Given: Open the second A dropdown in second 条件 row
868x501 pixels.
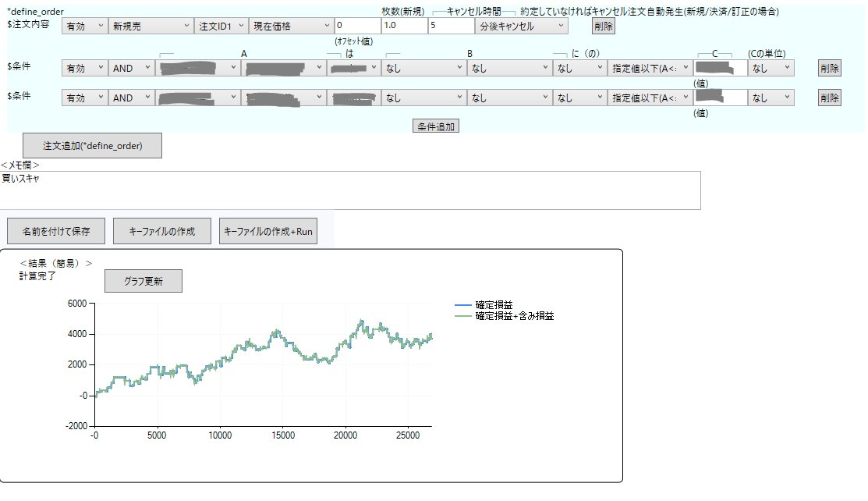Looking at the screenshot, I should [x=283, y=98].
